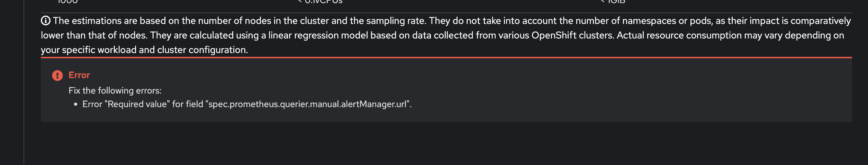Click the partially visible "1000" table cell
Screen dimensions: 868x165
pyautogui.click(x=67, y=2)
